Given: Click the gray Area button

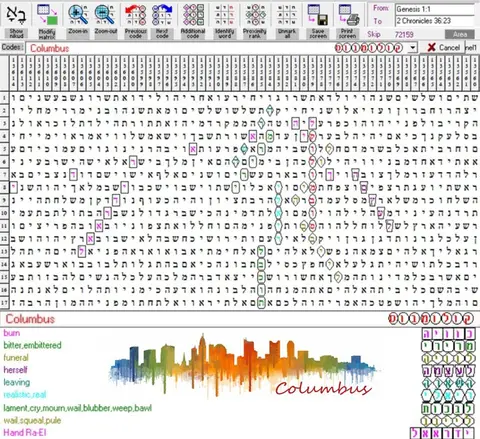Looking at the screenshot, I should (x=460, y=34).
